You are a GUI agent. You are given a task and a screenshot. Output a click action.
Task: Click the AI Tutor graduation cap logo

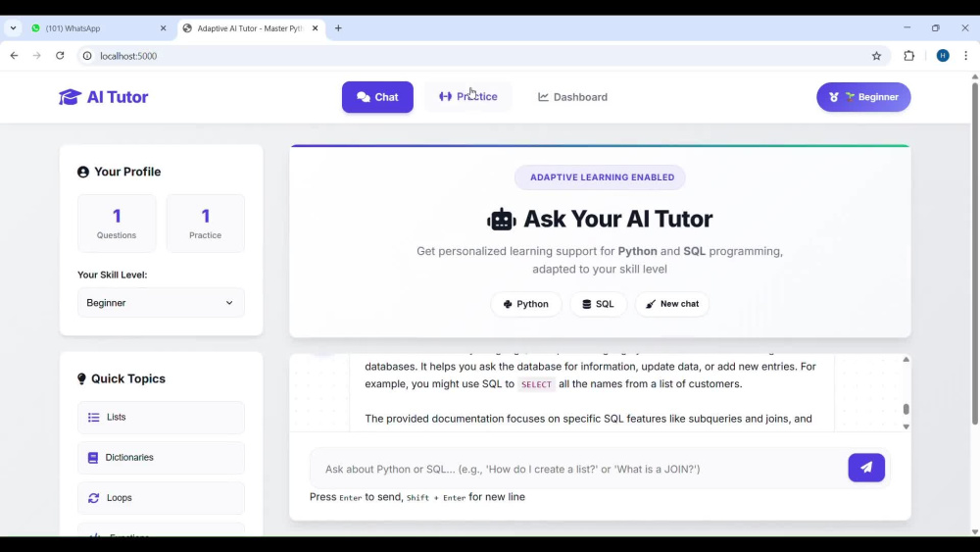pyautogui.click(x=70, y=97)
